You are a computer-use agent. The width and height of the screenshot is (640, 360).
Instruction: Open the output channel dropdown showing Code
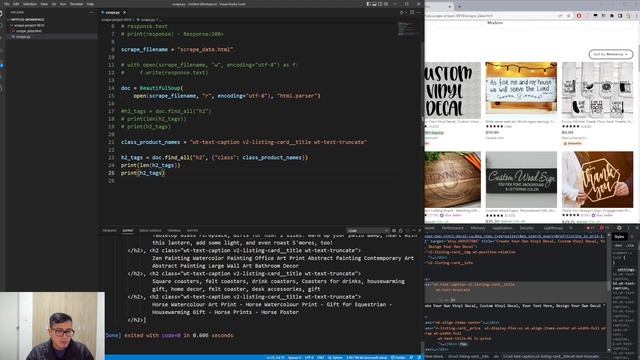pos(368,231)
